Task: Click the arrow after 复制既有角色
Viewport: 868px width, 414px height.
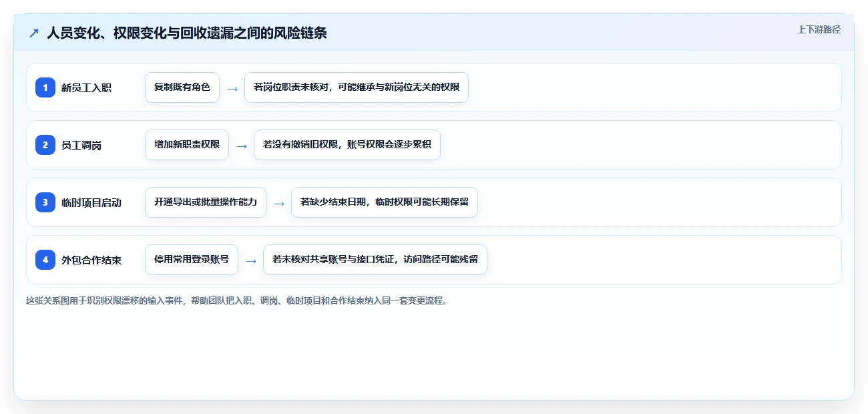Action: tap(232, 88)
